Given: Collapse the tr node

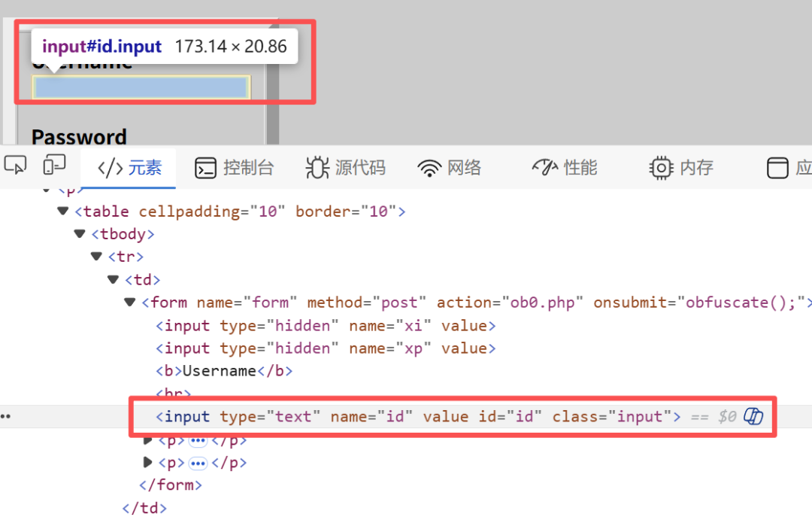Looking at the screenshot, I should click(96, 257).
